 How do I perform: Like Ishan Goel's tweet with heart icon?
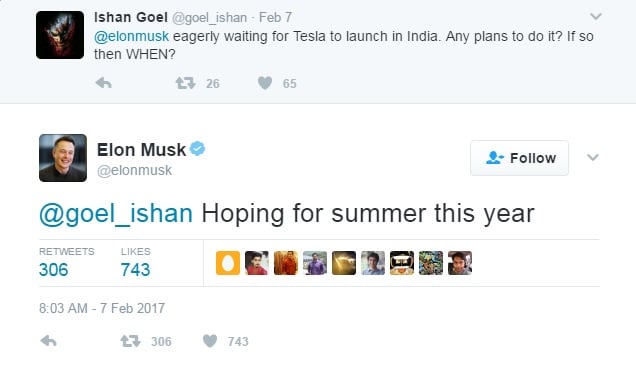tap(265, 83)
